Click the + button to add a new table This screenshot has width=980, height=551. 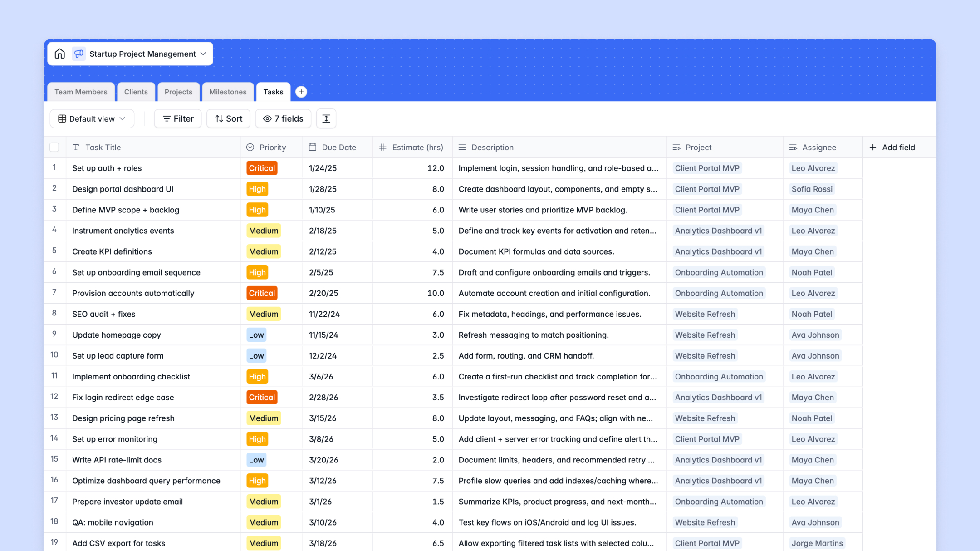(301, 92)
